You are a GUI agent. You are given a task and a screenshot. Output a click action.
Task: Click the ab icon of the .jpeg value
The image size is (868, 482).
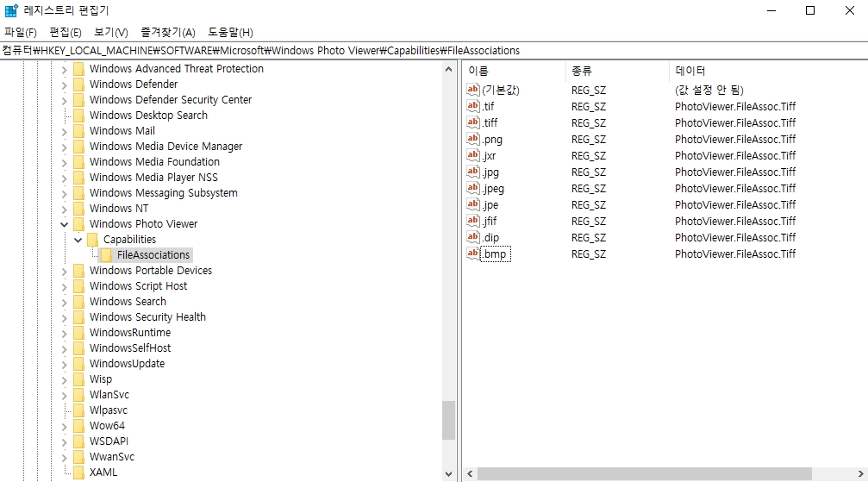pos(472,188)
